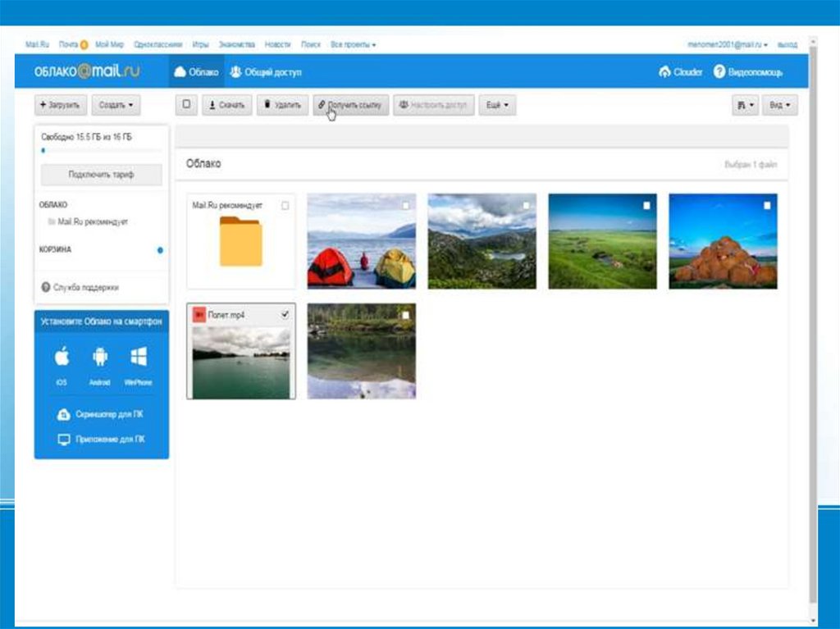The image size is (840, 629).
Task: Expand the Создать dropdown
Action: (116, 105)
